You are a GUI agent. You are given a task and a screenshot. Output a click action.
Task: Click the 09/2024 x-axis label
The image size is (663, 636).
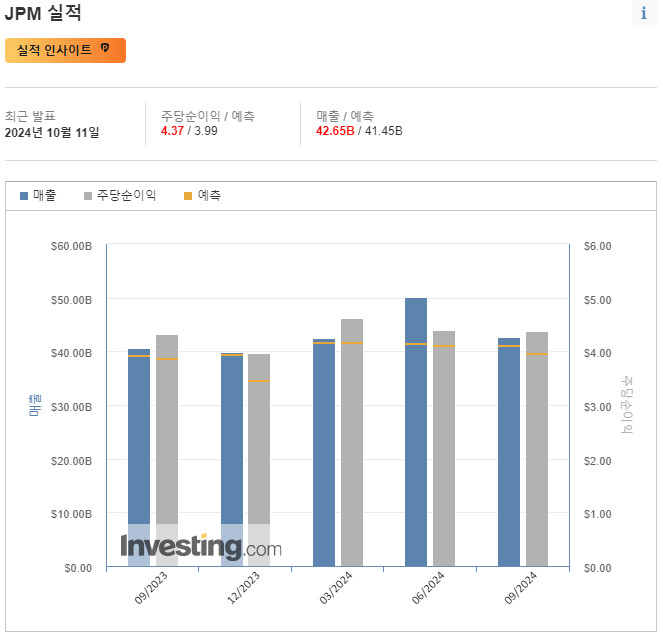point(521,588)
